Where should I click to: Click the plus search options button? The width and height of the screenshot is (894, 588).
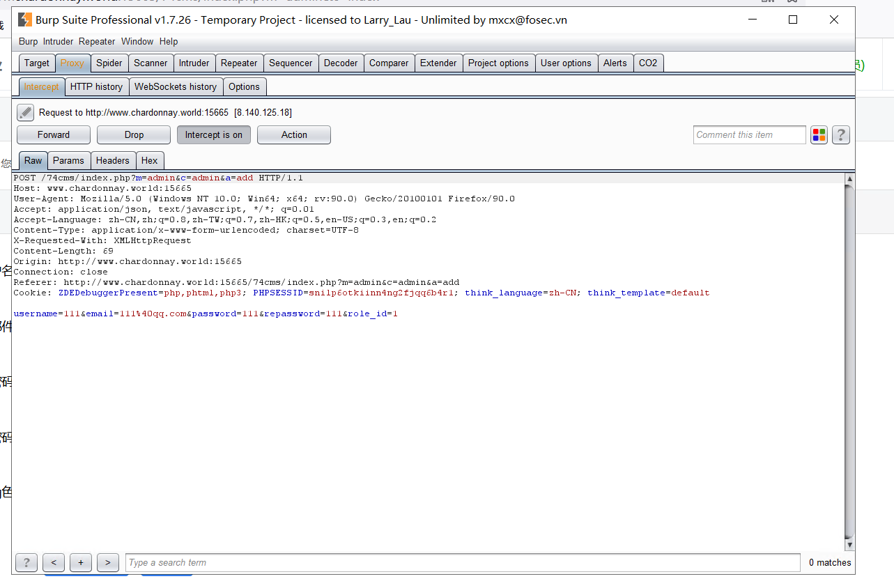(81, 562)
